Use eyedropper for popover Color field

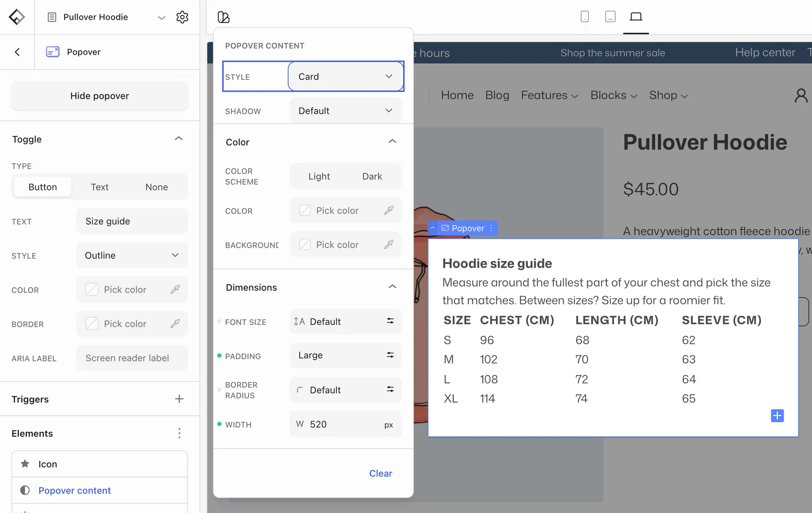(389, 210)
